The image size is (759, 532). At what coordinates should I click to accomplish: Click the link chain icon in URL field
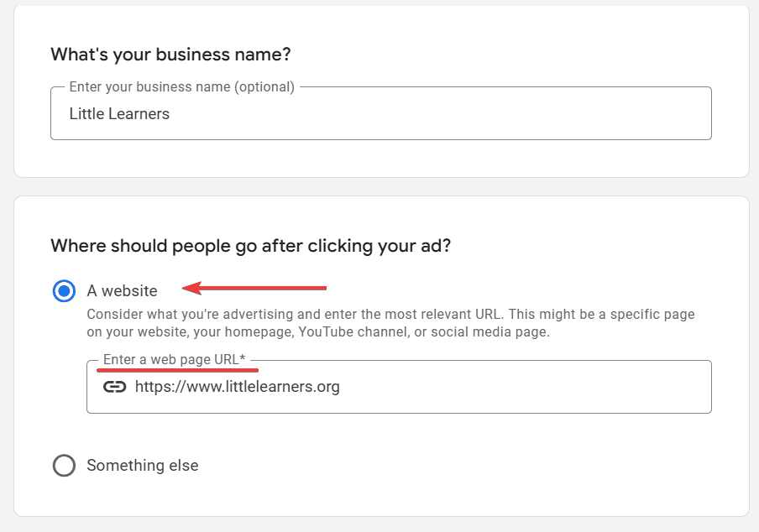[114, 387]
